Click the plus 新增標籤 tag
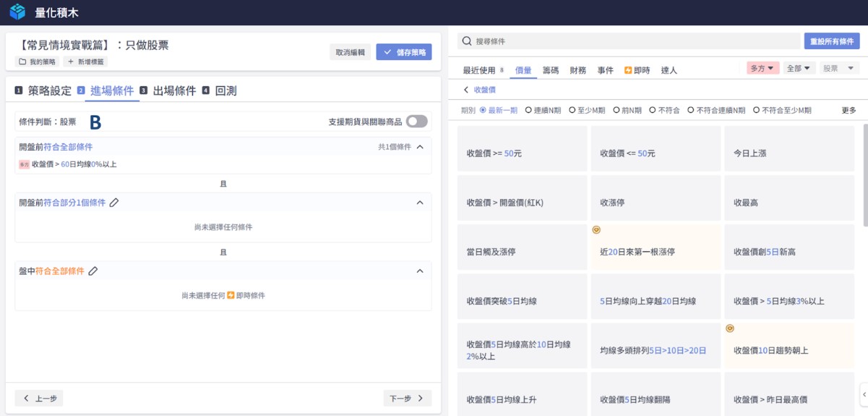The width and height of the screenshot is (868, 416). [x=85, y=62]
